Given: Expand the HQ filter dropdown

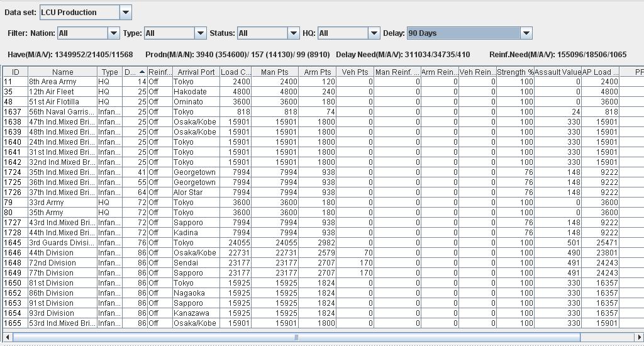Looking at the screenshot, I should 374,33.
